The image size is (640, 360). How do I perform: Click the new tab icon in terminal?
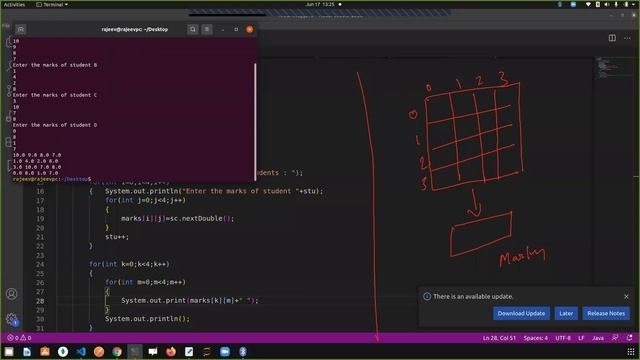point(21,29)
